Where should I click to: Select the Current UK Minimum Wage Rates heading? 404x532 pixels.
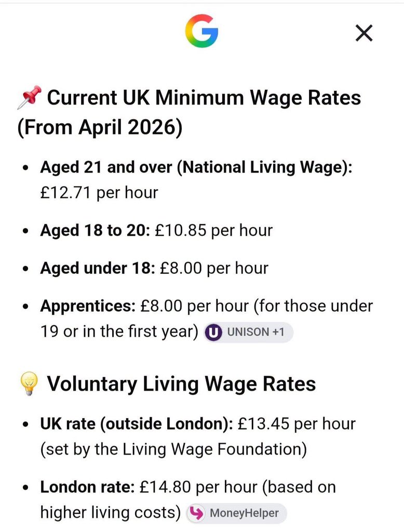click(x=204, y=98)
